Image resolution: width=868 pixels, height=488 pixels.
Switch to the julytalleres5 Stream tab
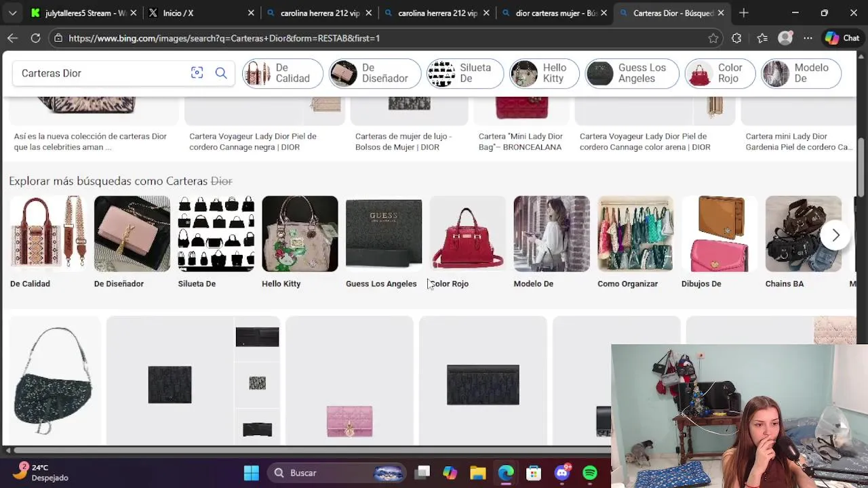tap(84, 13)
